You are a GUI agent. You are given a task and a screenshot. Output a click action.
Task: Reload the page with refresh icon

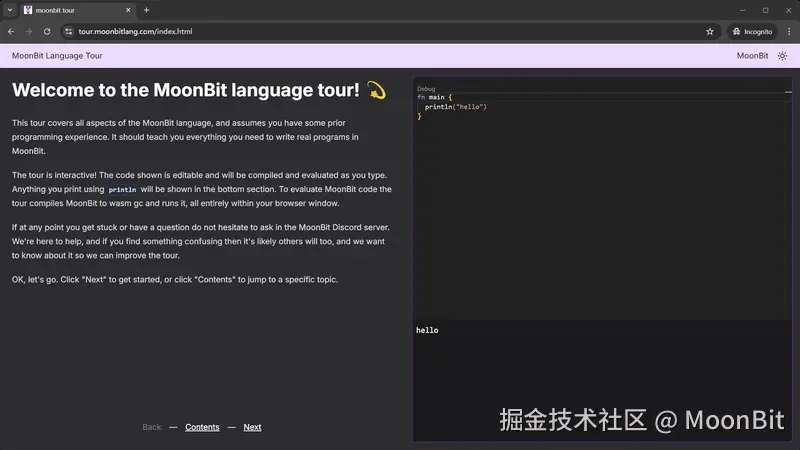pyautogui.click(x=47, y=31)
